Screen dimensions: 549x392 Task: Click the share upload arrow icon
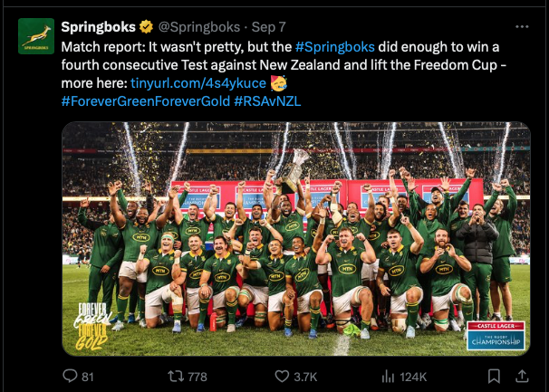pos(521,376)
